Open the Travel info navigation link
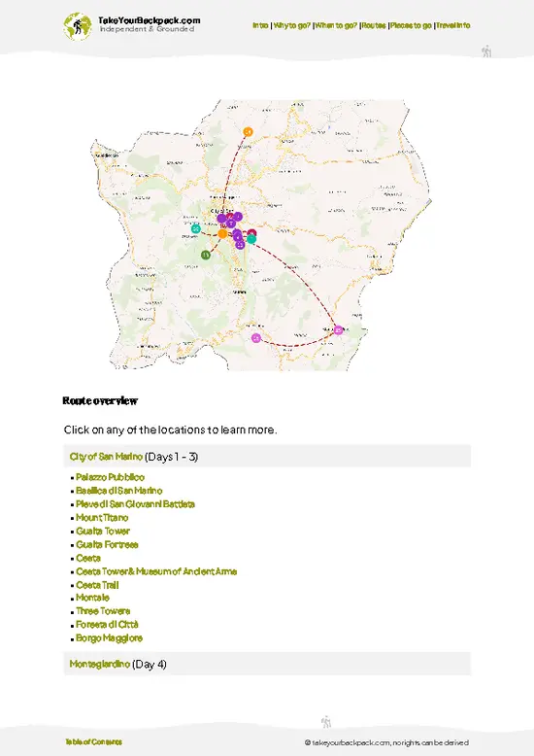 point(453,25)
